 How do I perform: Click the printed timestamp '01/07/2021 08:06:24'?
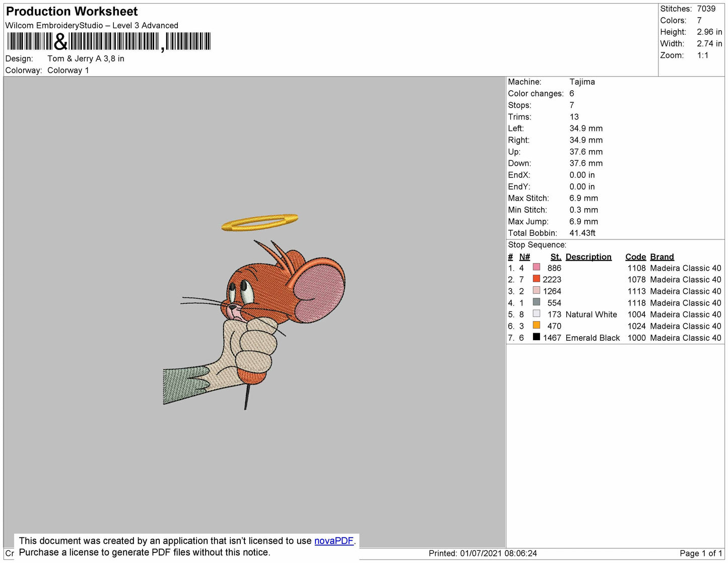[498, 553]
